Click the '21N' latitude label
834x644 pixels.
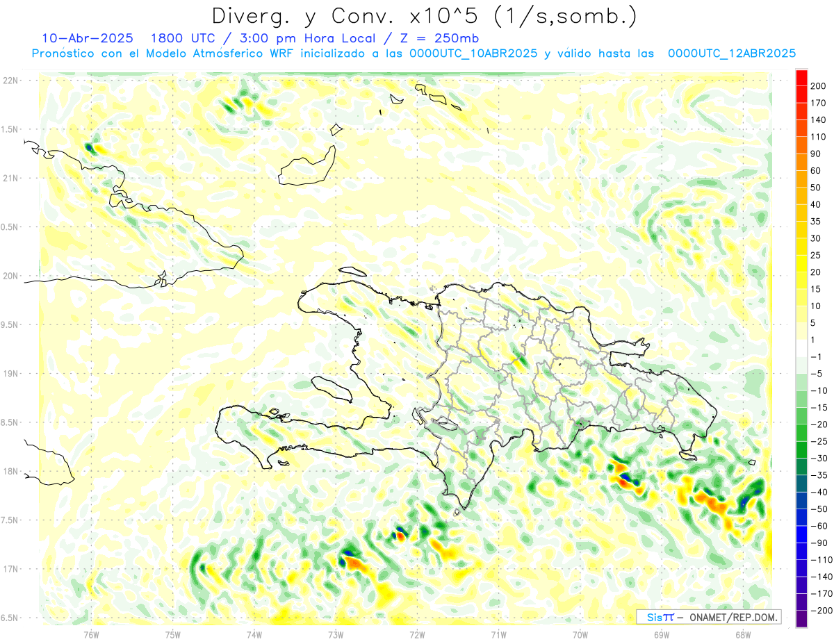tap(11, 178)
